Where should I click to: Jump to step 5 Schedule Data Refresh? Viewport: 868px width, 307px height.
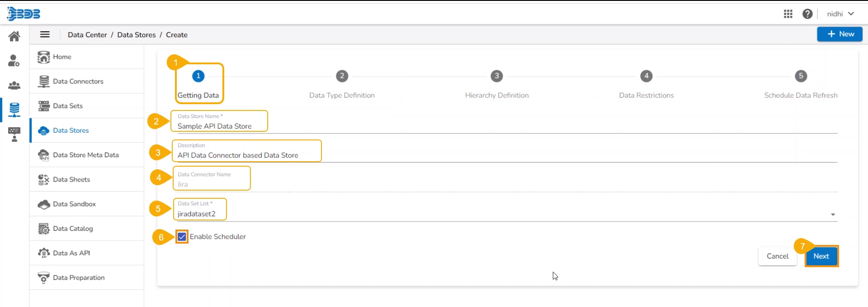point(801,77)
